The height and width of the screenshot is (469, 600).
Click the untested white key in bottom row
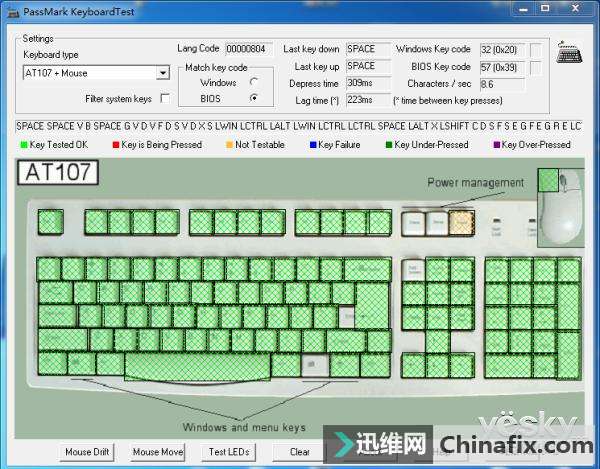coord(315,365)
